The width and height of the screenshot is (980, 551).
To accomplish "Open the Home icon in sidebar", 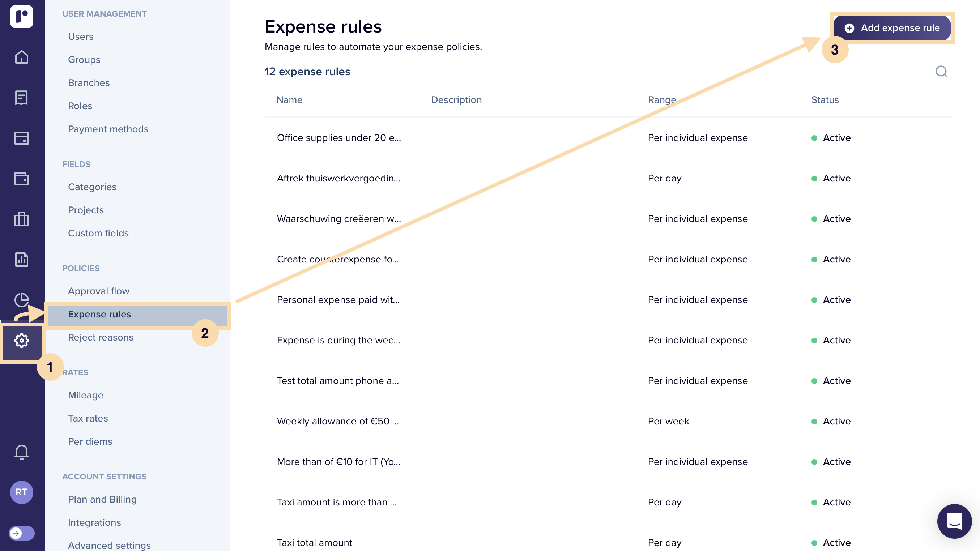I will [x=22, y=57].
